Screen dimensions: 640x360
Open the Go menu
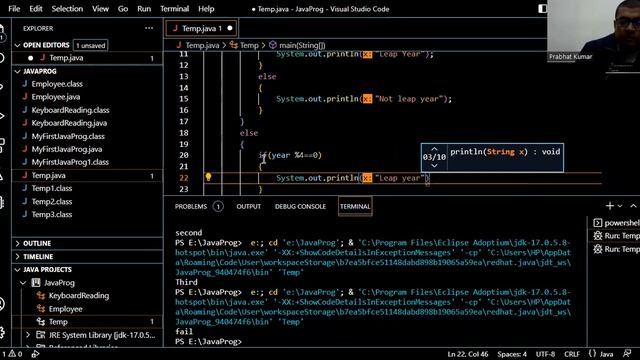(122, 9)
